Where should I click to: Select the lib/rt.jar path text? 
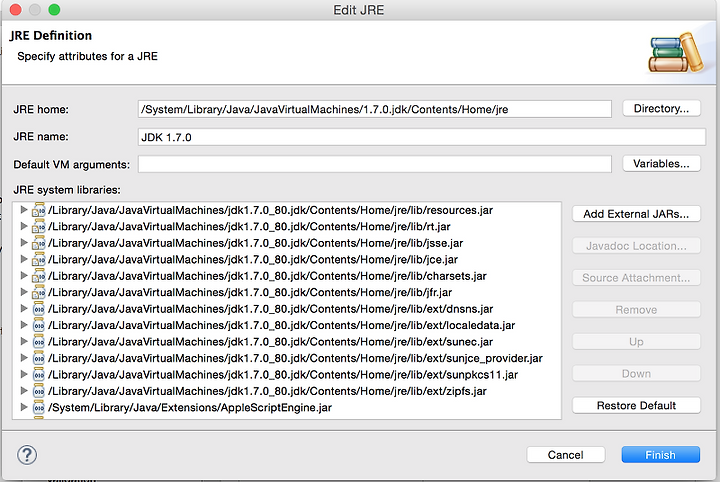pyautogui.click(x=249, y=227)
